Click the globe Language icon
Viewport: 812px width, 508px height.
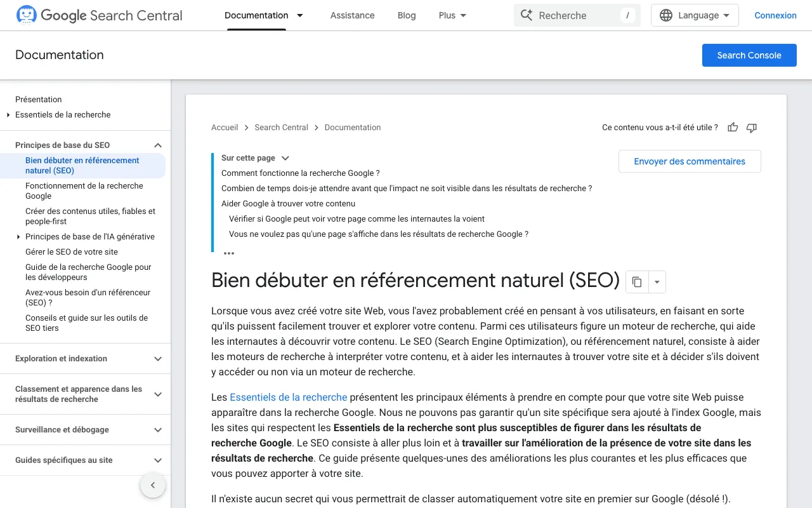click(666, 15)
